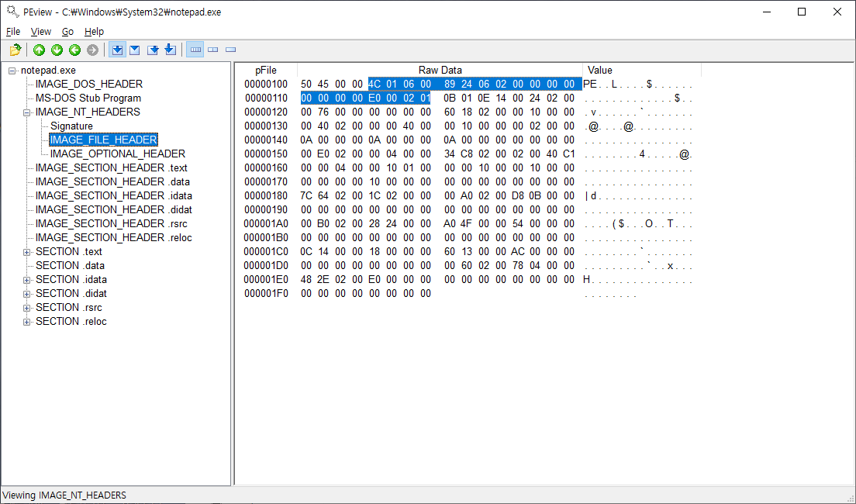The width and height of the screenshot is (856, 504).
Task: Select the single-segment dword view icon
Action: point(231,50)
